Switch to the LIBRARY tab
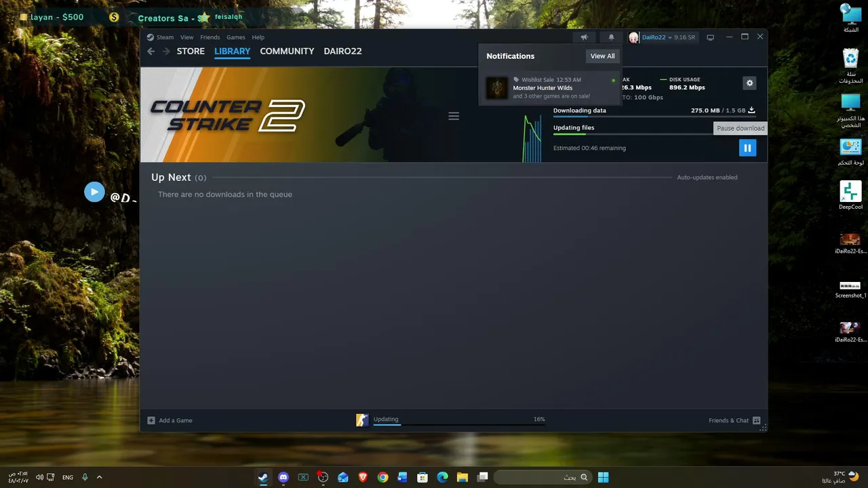The height and width of the screenshot is (488, 868). click(x=232, y=52)
